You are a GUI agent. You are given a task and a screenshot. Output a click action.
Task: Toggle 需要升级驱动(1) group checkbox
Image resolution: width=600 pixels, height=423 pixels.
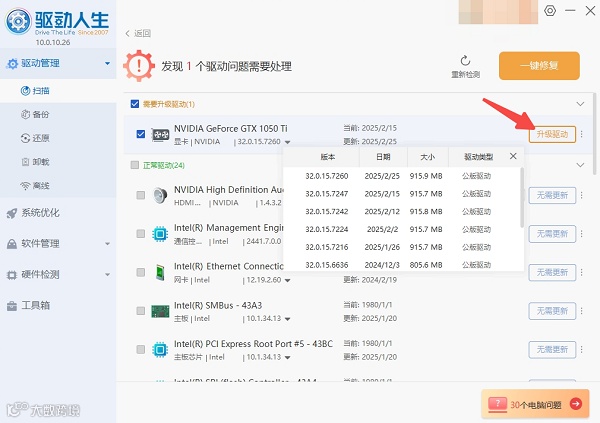click(135, 104)
